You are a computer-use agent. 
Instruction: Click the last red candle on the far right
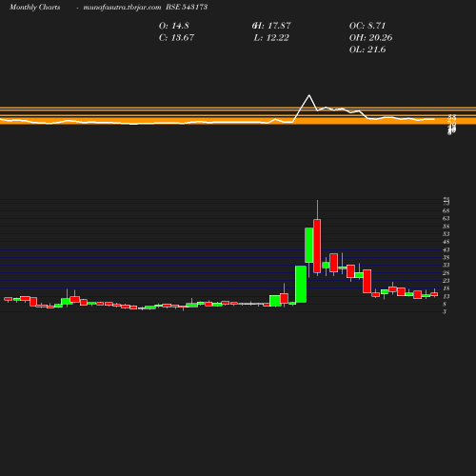click(x=434, y=294)
